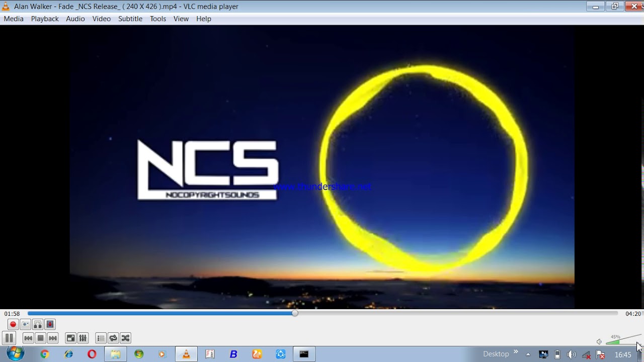Click elapsed time 01:58 label
This screenshot has width=644, height=362.
click(12, 314)
